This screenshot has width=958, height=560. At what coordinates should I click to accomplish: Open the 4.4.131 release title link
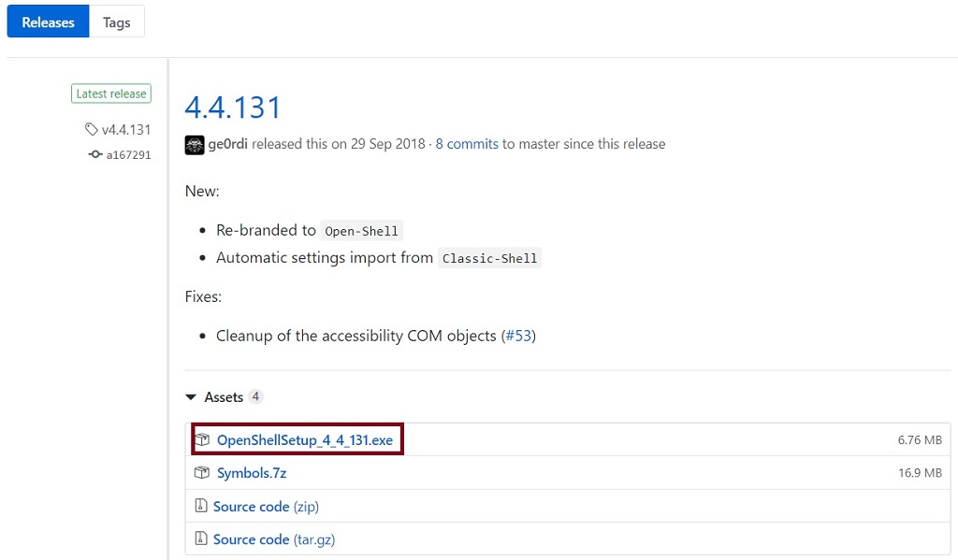[233, 108]
